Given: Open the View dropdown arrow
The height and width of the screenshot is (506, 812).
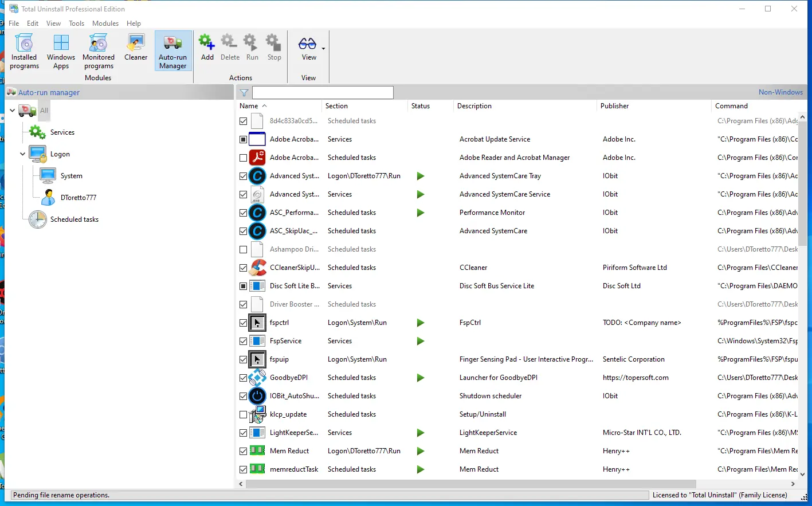Looking at the screenshot, I should pyautogui.click(x=323, y=49).
